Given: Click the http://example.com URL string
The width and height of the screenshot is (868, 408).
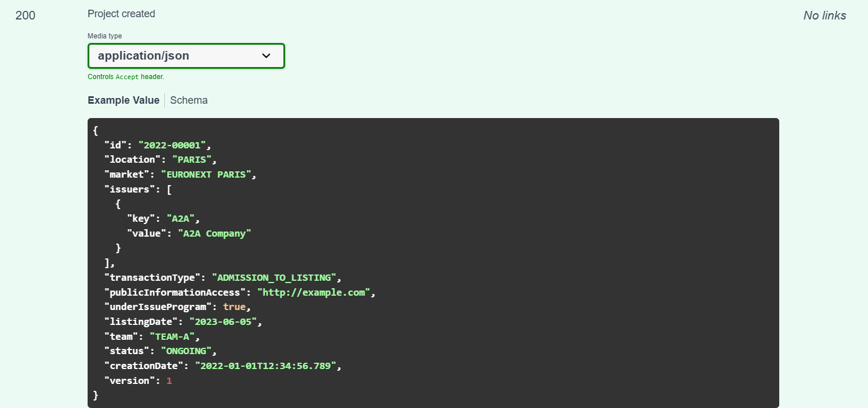Looking at the screenshot, I should [314, 292].
